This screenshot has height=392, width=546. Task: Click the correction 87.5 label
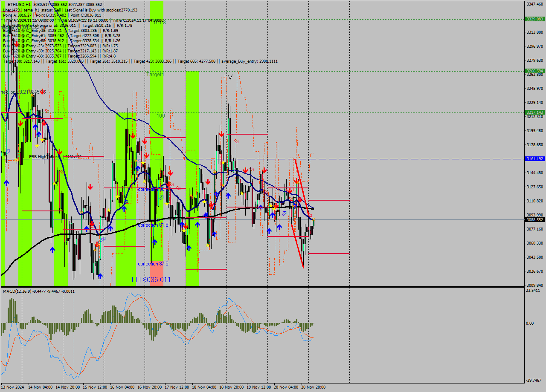pos(154,264)
